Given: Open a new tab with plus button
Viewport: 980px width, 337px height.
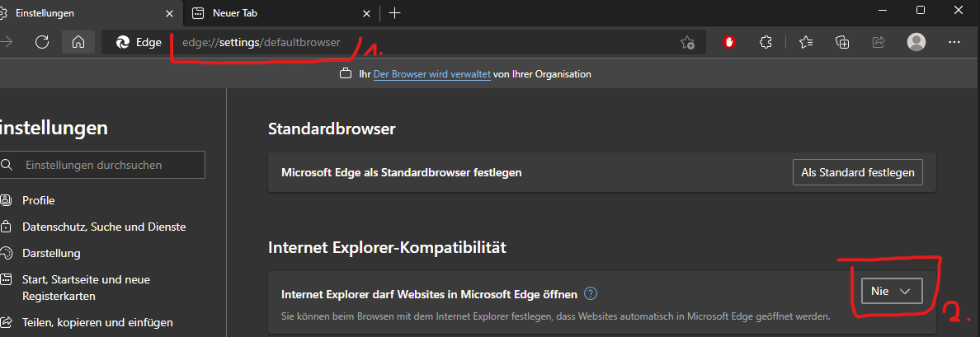Looking at the screenshot, I should (394, 12).
